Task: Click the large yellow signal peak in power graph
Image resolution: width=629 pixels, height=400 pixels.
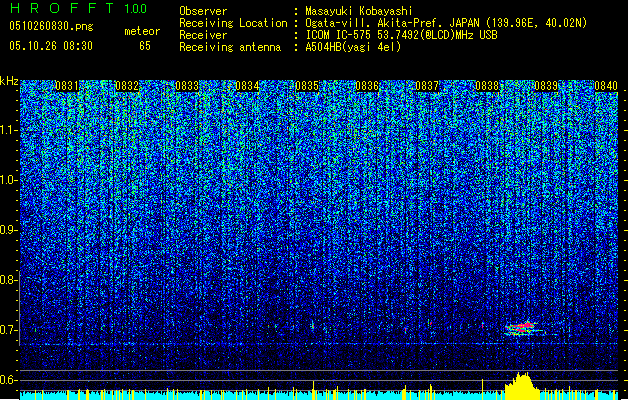Action: tap(521, 386)
